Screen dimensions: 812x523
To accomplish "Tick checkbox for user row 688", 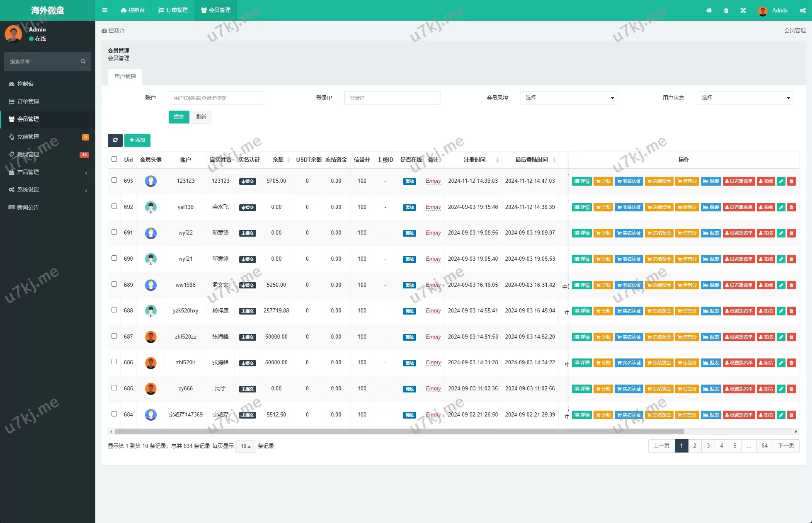I will pyautogui.click(x=114, y=310).
